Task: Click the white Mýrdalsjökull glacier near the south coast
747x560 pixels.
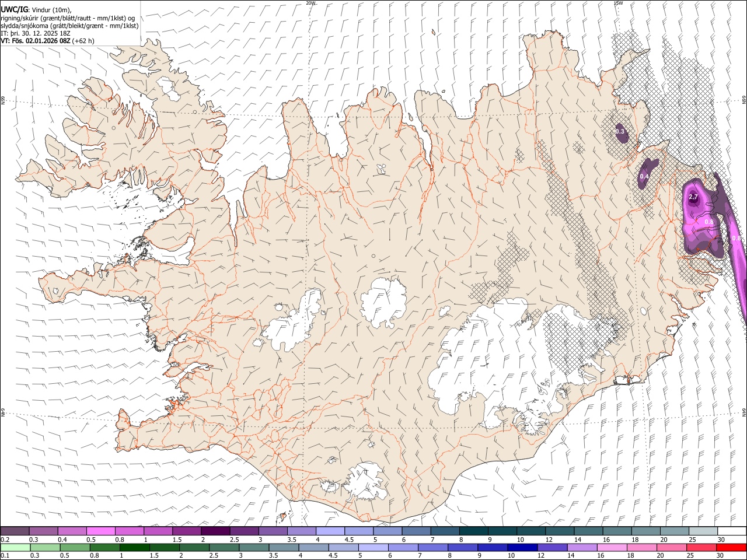Action: coord(366,481)
